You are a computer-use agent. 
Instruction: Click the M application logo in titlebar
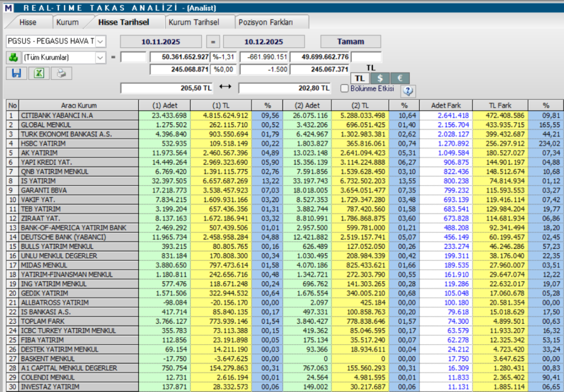pyautogui.click(x=7, y=7)
